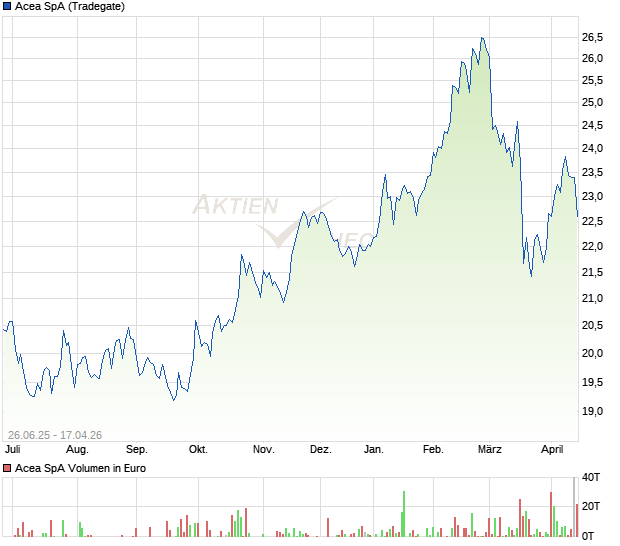Click the 'Jan.' month label
Image resolution: width=620 pixels, height=546 pixels.
pyautogui.click(x=373, y=449)
